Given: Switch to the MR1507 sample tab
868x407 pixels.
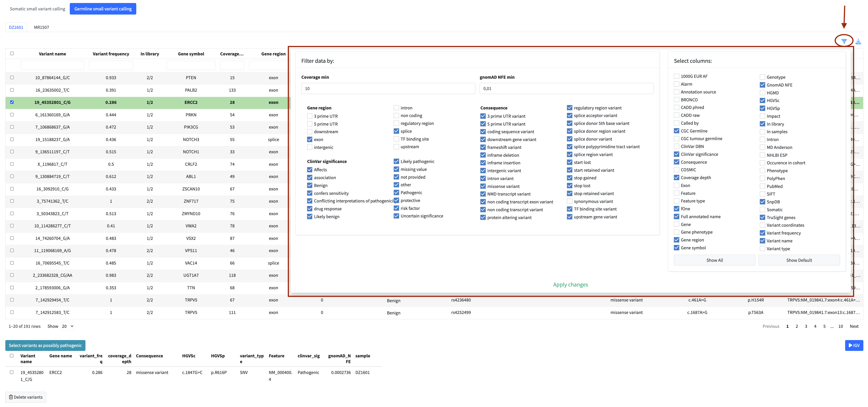Looking at the screenshot, I should [x=41, y=27].
